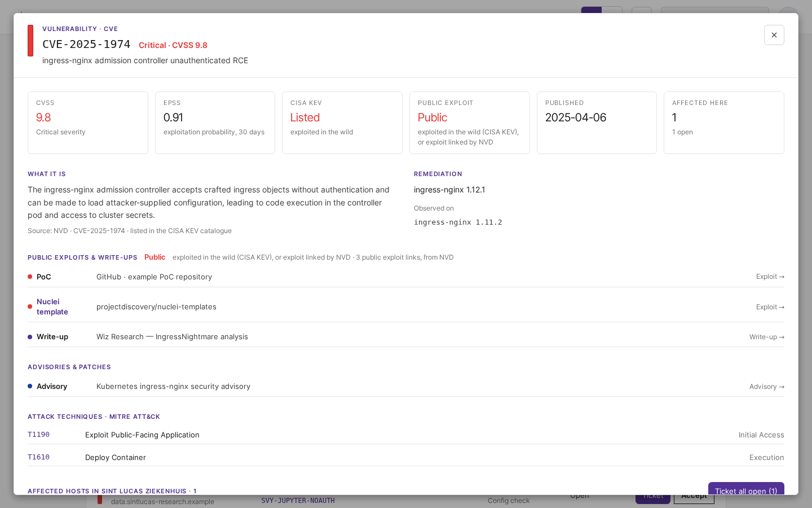The image size is (812, 508).
Task: Click the red dot beside PoC
Action: (x=30, y=277)
